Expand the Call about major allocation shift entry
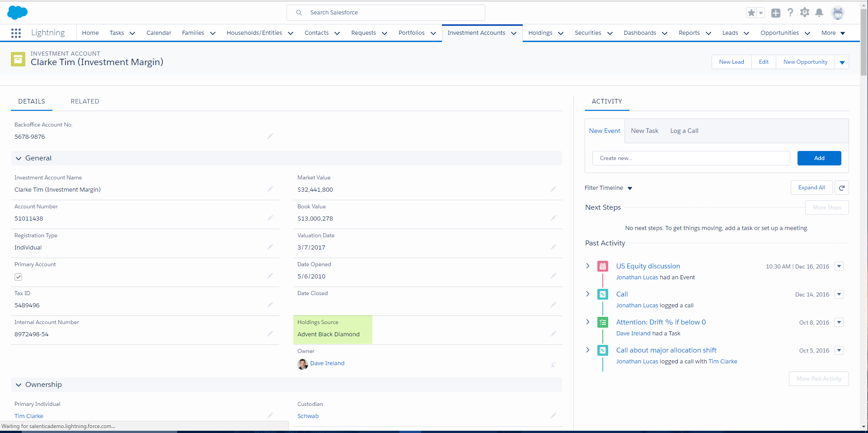Screen dimensions: 868x433 click(588, 350)
